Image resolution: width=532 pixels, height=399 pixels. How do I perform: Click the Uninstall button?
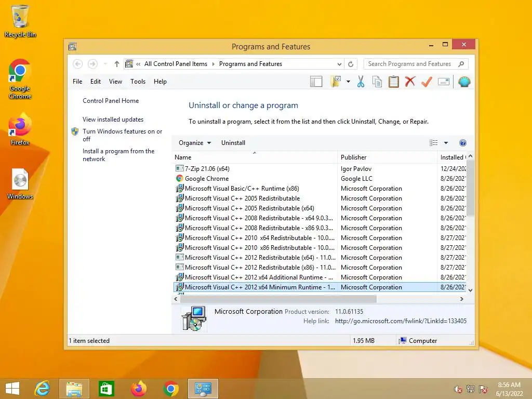point(233,143)
